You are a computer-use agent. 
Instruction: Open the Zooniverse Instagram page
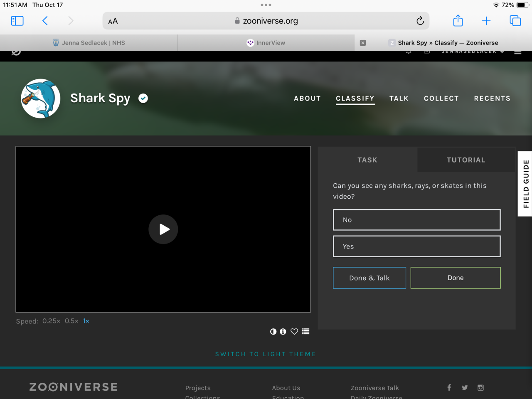(x=480, y=387)
